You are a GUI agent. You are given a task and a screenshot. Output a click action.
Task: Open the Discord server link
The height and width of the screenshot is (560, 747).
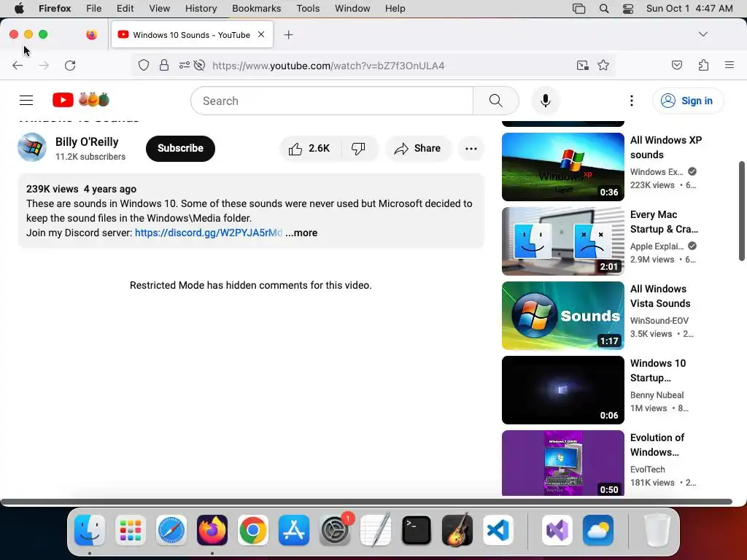[x=208, y=233]
